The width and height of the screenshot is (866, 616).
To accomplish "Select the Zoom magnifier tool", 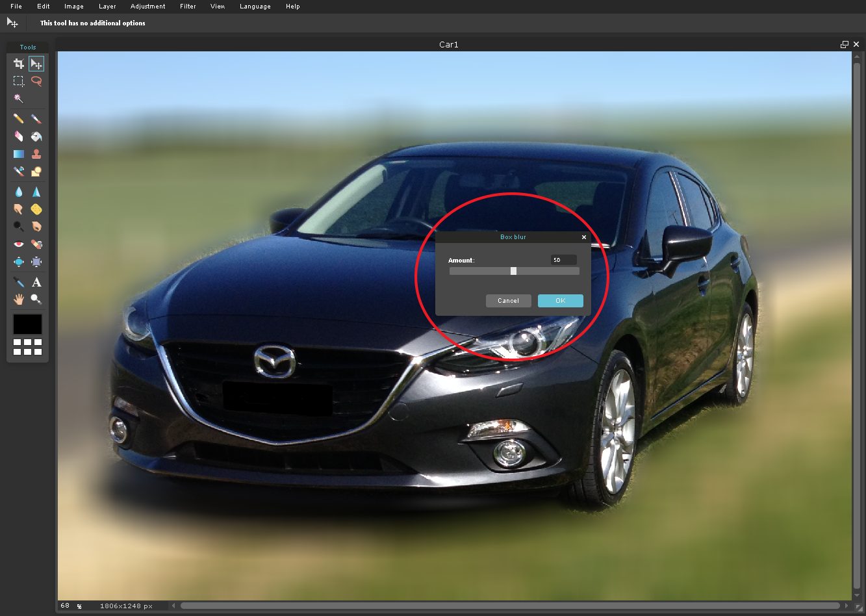I will [x=36, y=300].
